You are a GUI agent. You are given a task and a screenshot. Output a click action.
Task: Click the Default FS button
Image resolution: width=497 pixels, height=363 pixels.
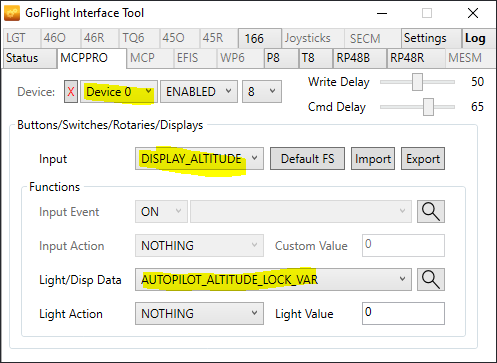307,159
